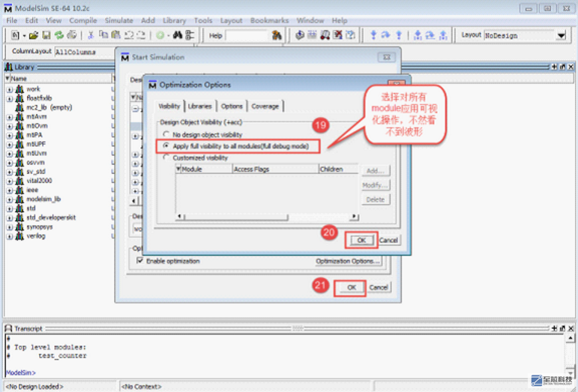Click the Library panel zoom plus icon
This screenshot has height=392, width=578.
click(x=554, y=67)
